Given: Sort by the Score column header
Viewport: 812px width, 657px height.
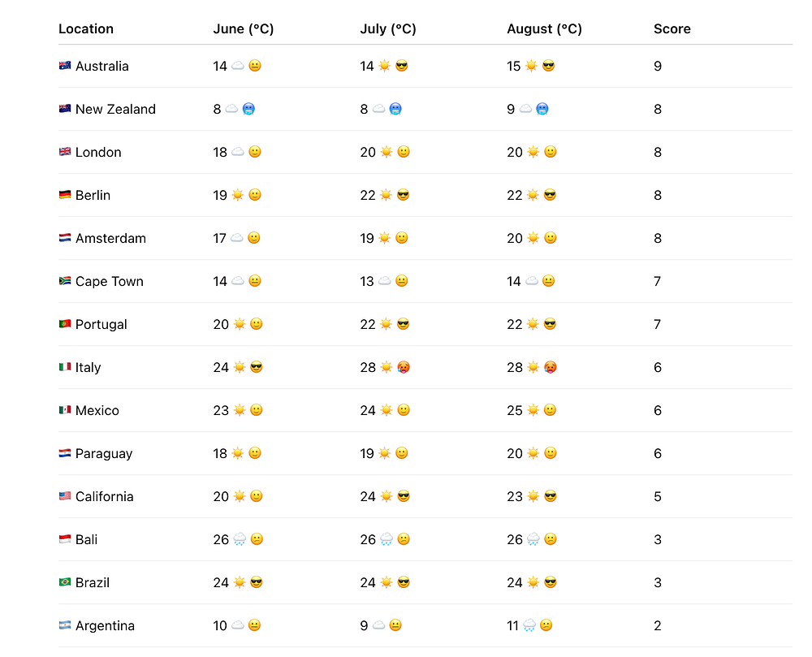Looking at the screenshot, I should (x=672, y=28).
